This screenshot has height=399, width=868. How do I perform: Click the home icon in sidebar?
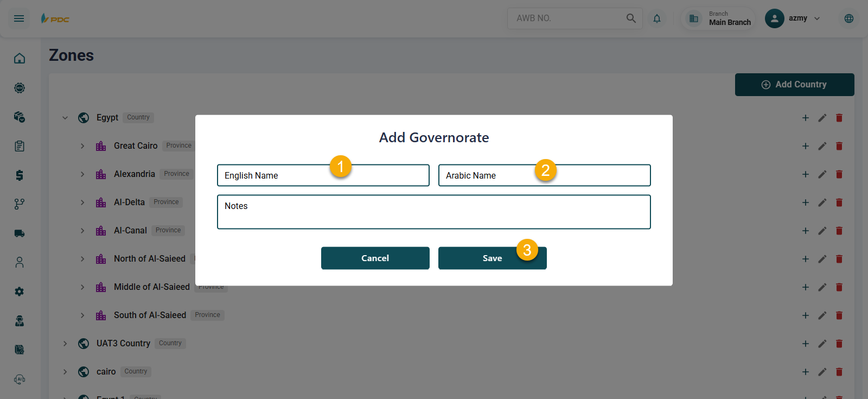[20, 59]
